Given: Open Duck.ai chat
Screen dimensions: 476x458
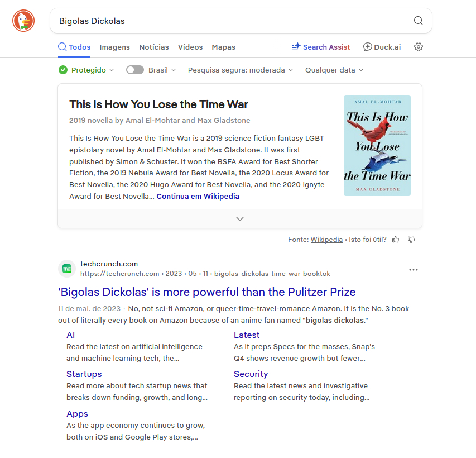Looking at the screenshot, I should [x=382, y=47].
